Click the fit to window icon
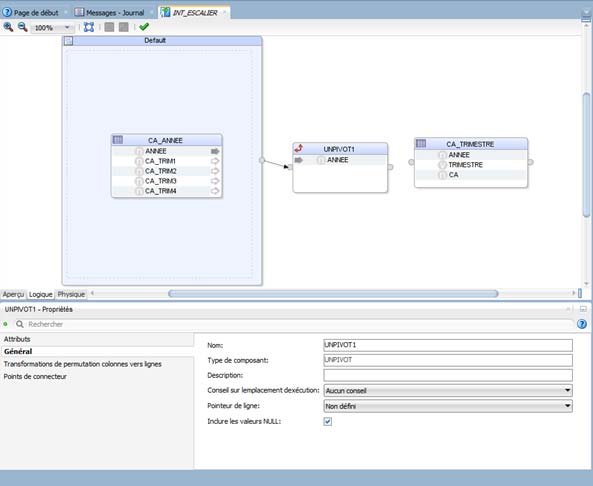The image size is (593, 486). 89,27
